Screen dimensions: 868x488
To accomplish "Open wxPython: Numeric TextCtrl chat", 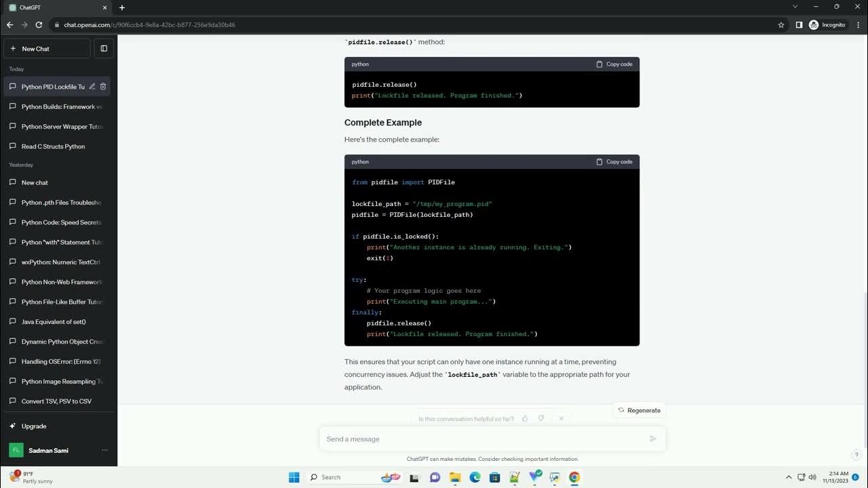I will (x=57, y=262).
